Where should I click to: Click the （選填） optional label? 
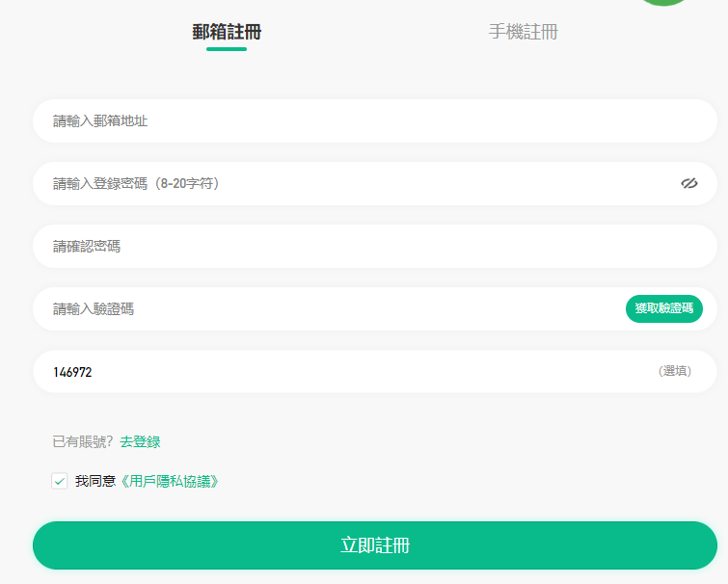click(674, 371)
